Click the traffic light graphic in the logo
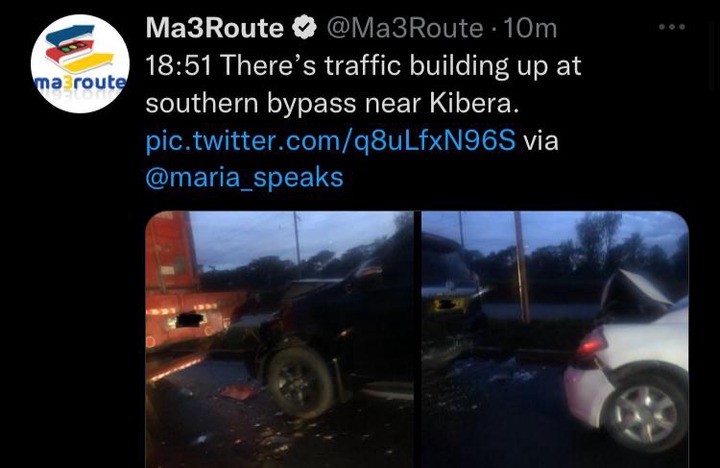This screenshot has height=468, width=720. (74, 47)
